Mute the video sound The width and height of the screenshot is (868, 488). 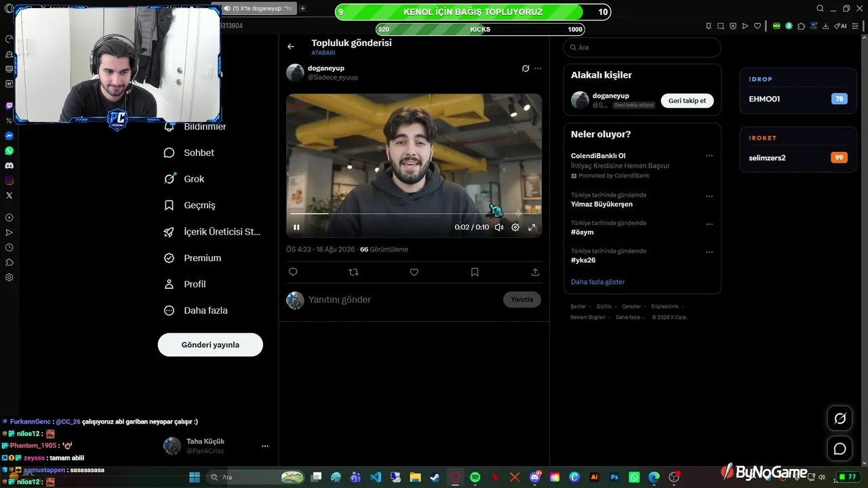point(499,227)
